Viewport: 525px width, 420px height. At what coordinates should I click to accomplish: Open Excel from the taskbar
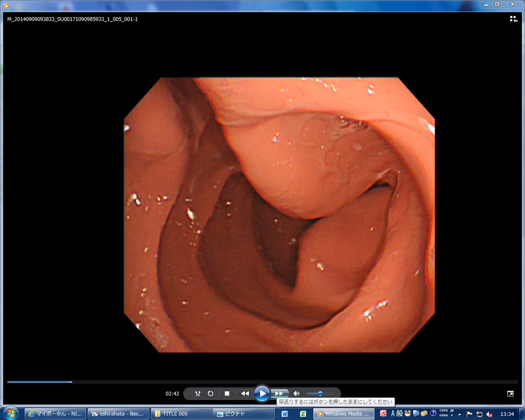[303, 413]
